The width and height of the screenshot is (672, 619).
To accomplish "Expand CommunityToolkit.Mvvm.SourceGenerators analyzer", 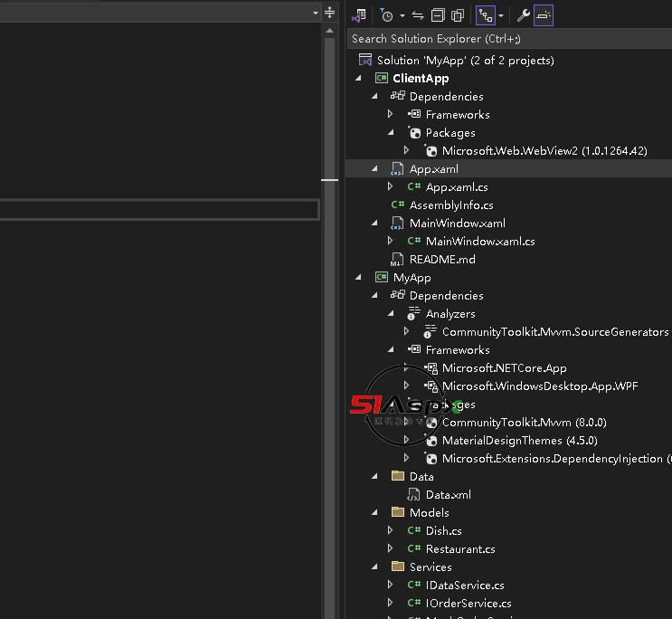I will [406, 331].
